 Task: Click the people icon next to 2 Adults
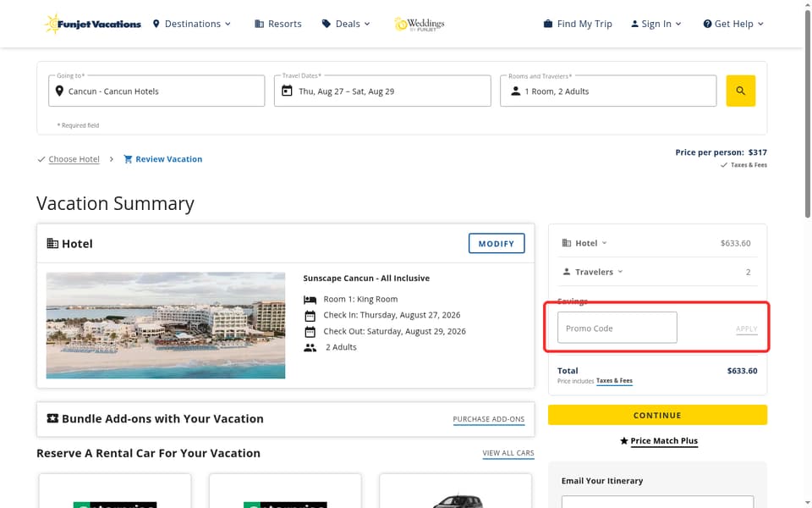310,347
